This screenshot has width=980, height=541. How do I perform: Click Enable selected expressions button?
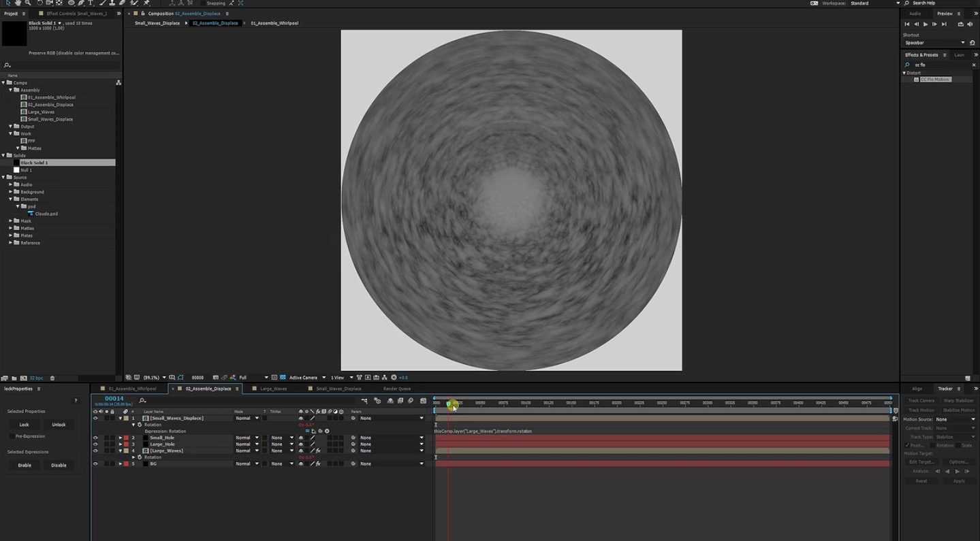pos(24,465)
